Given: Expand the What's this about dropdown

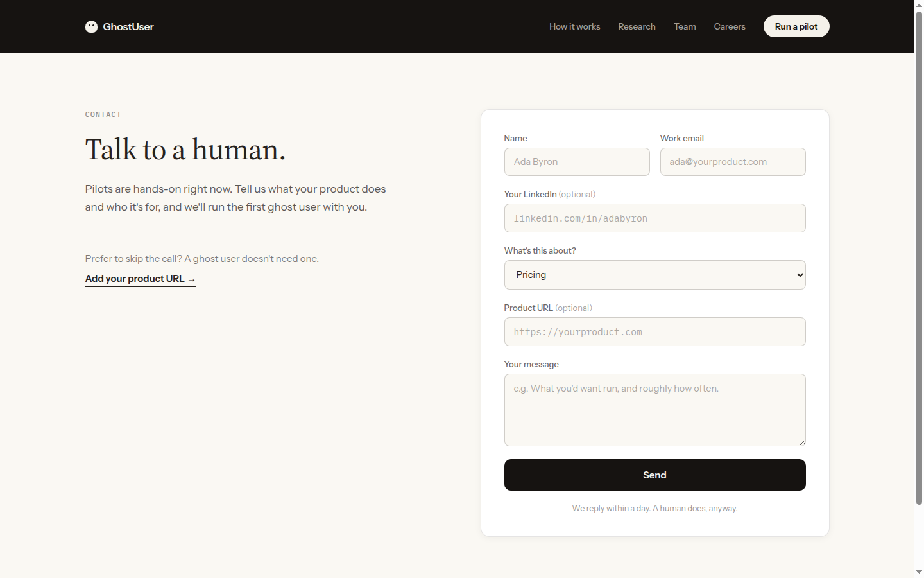Looking at the screenshot, I should (654, 275).
